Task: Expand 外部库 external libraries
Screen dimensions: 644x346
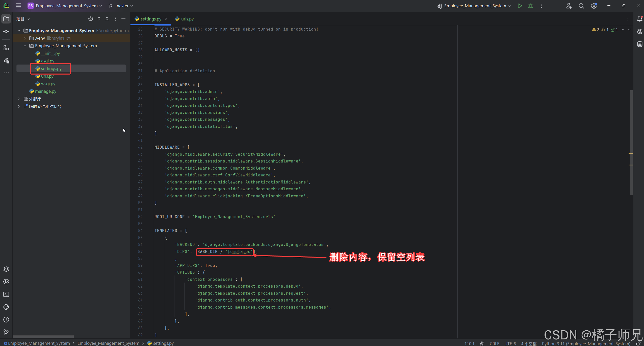Action: pos(19,99)
